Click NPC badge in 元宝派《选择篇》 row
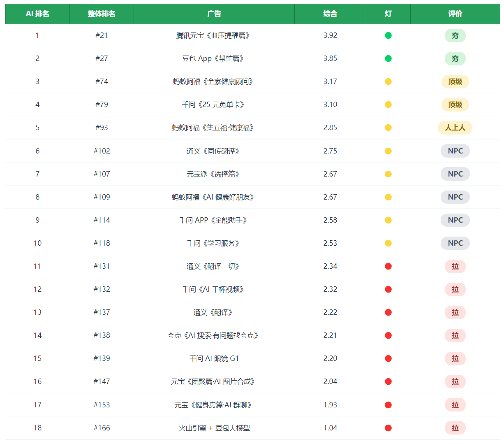This screenshot has height=444, width=504. [x=455, y=174]
